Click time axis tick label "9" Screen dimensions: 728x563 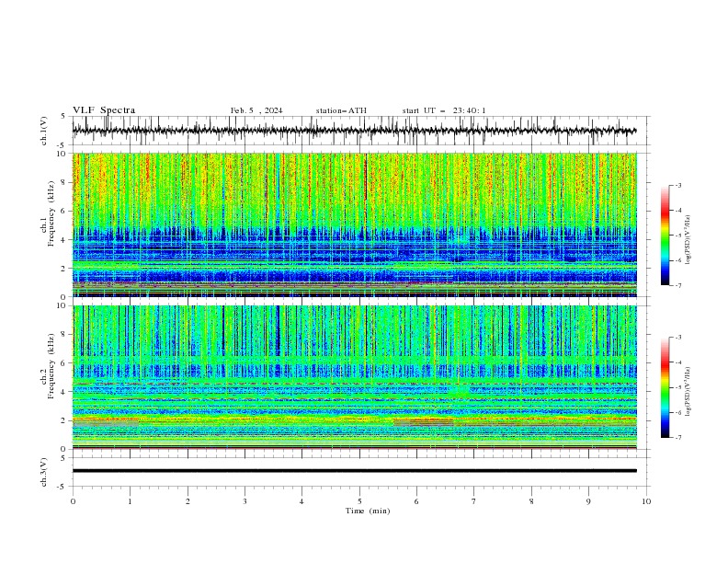pyautogui.click(x=588, y=501)
